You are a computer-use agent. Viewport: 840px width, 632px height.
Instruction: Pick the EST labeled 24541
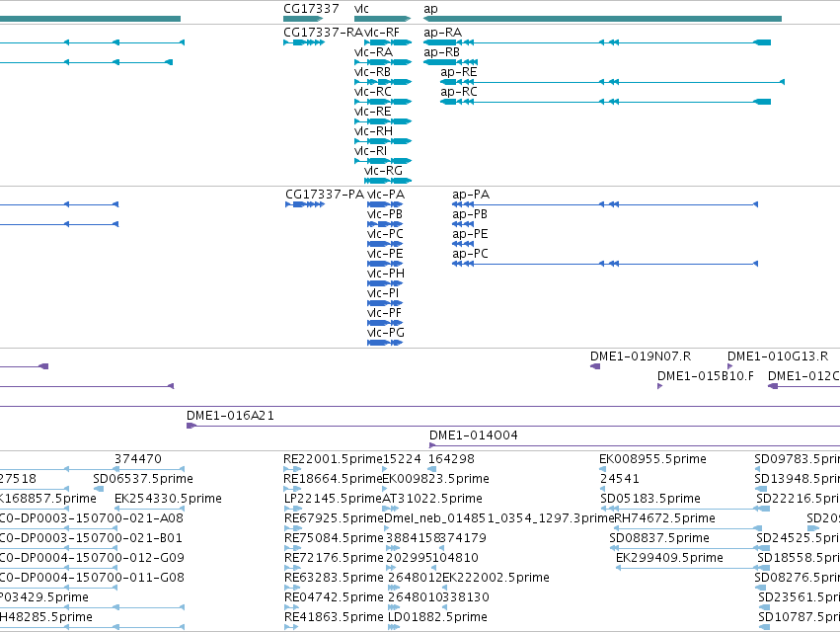click(x=620, y=479)
